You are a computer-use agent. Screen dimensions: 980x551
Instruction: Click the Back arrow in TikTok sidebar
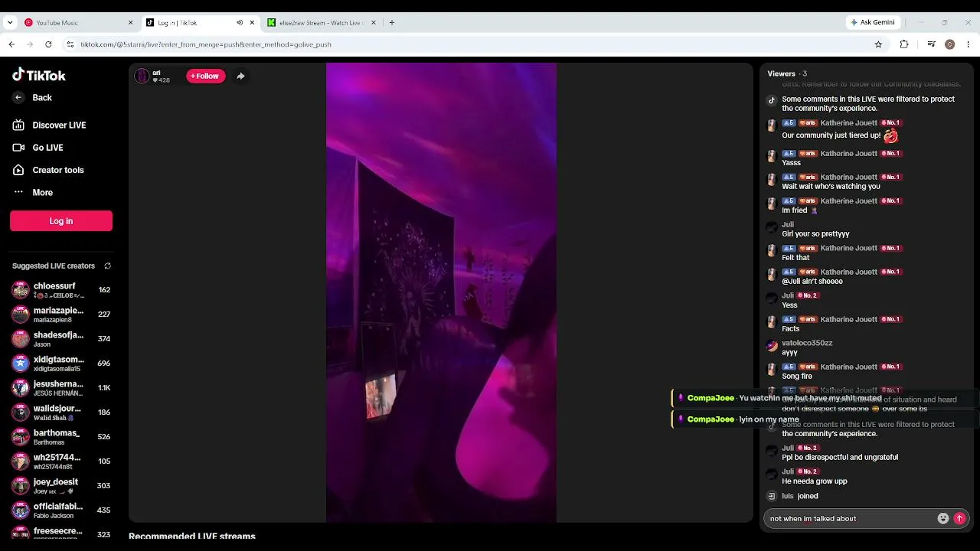[18, 98]
